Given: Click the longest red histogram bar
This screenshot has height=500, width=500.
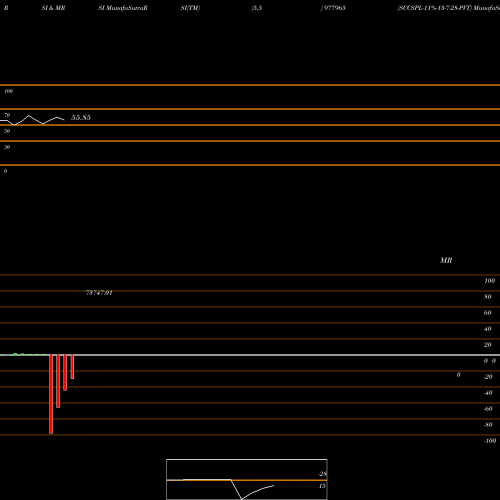Looking at the screenshot, I should pos(51,394).
